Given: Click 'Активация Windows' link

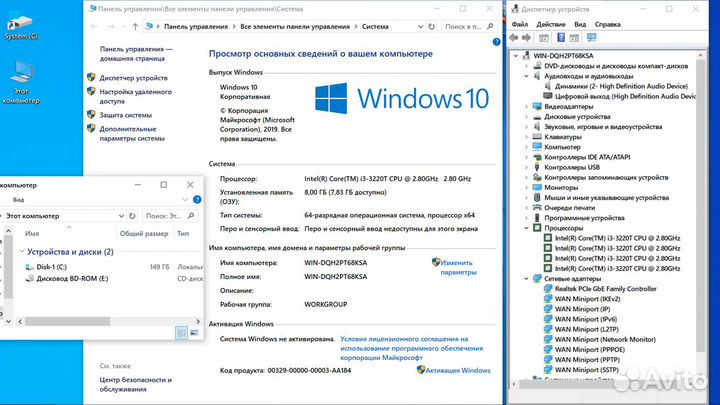Looking at the screenshot, I should (x=457, y=370).
